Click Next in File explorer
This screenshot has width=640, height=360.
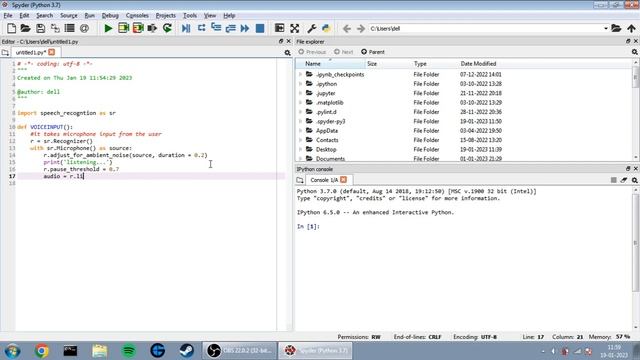(x=343, y=52)
